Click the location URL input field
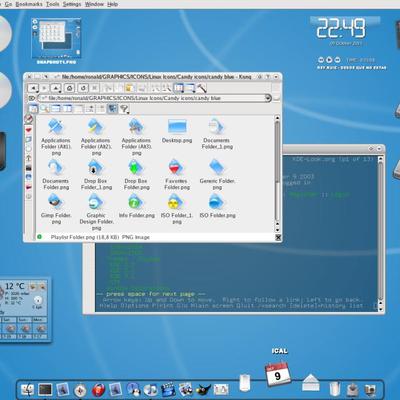The width and height of the screenshot is (400, 400). (154, 98)
